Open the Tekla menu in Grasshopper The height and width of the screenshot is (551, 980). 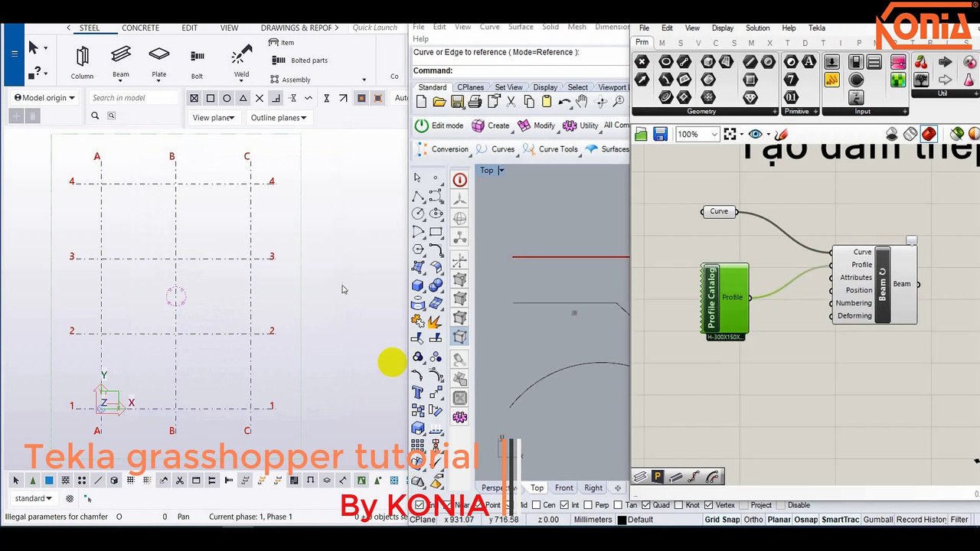pos(817,28)
